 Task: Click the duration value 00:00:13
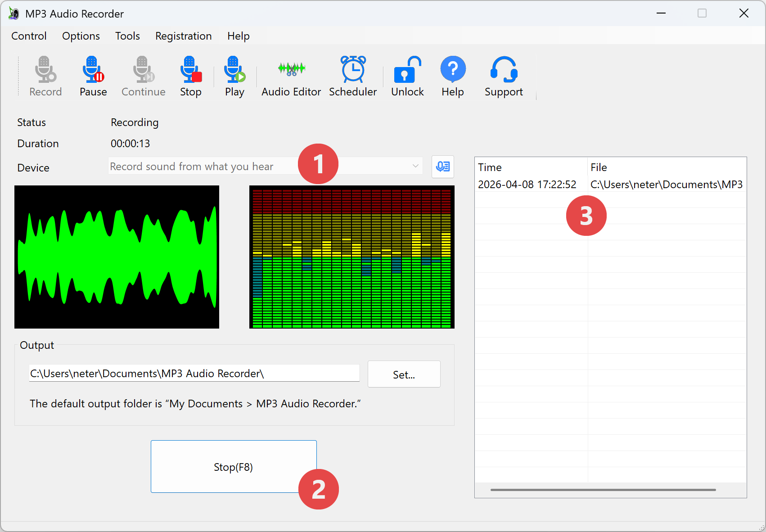click(x=131, y=144)
